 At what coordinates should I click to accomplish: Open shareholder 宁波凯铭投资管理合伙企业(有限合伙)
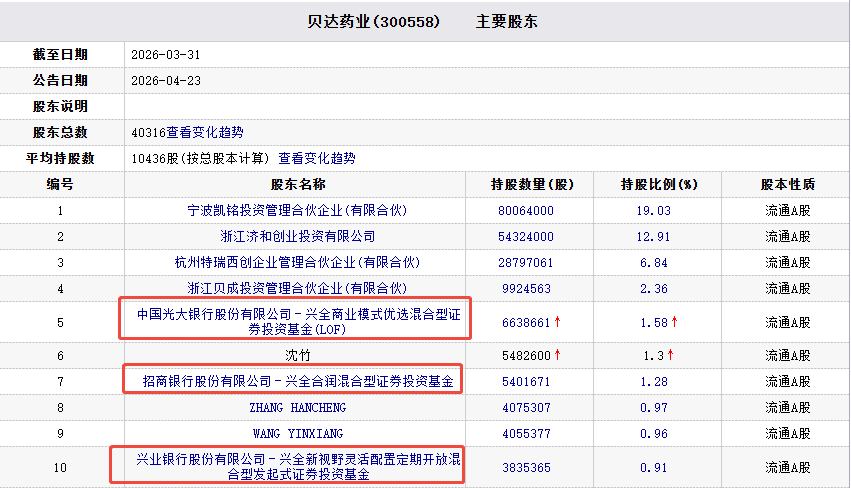tap(297, 210)
